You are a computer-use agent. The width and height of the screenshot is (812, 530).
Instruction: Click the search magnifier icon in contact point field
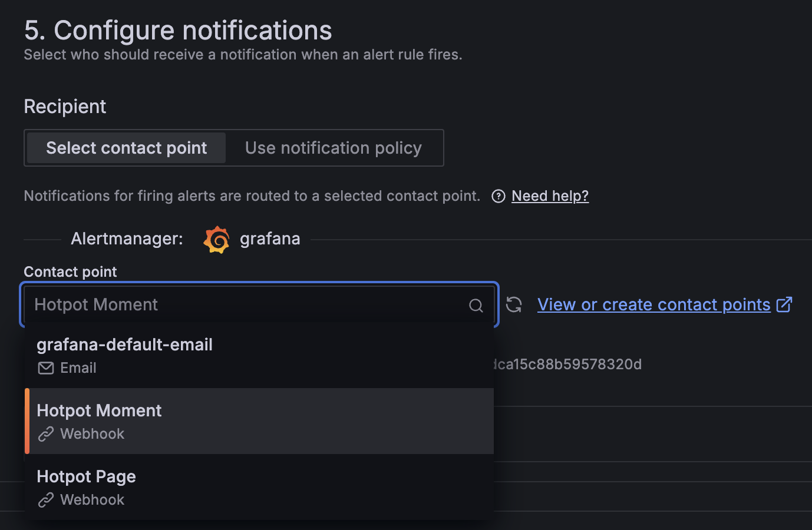click(x=476, y=305)
